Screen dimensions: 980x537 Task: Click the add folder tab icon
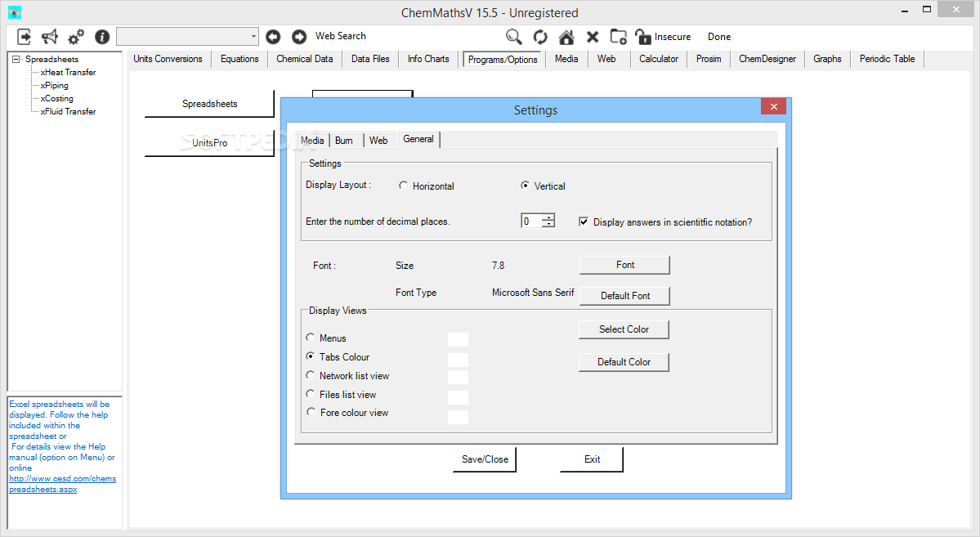pos(618,37)
